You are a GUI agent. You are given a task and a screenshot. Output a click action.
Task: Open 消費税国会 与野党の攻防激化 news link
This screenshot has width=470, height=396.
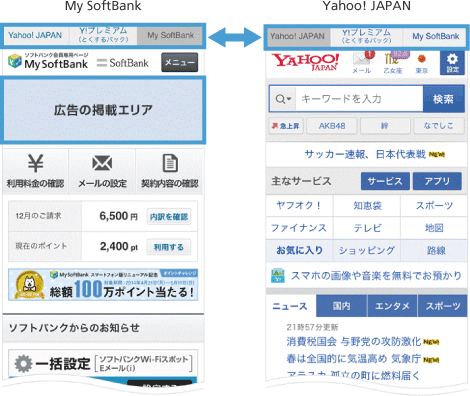coord(354,342)
